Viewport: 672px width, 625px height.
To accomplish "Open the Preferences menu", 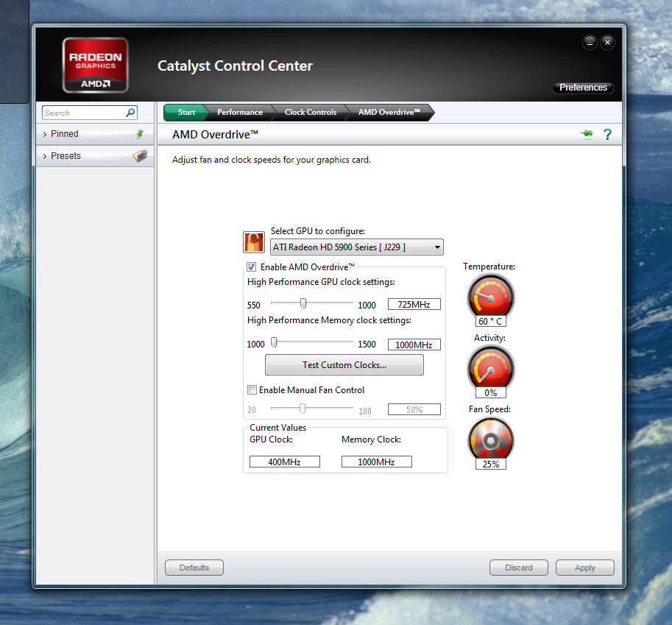I will point(583,88).
